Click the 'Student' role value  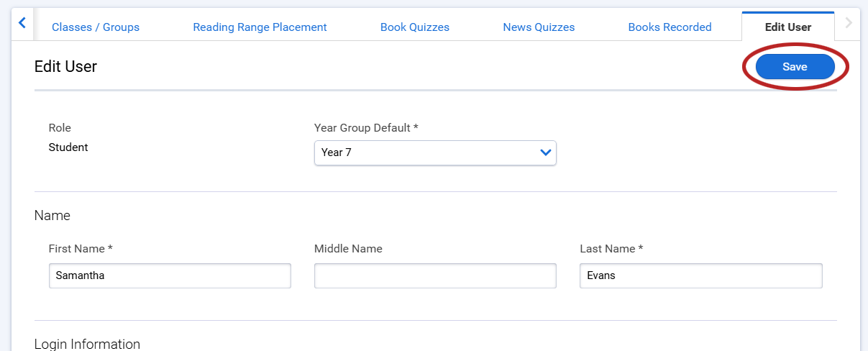[68, 147]
